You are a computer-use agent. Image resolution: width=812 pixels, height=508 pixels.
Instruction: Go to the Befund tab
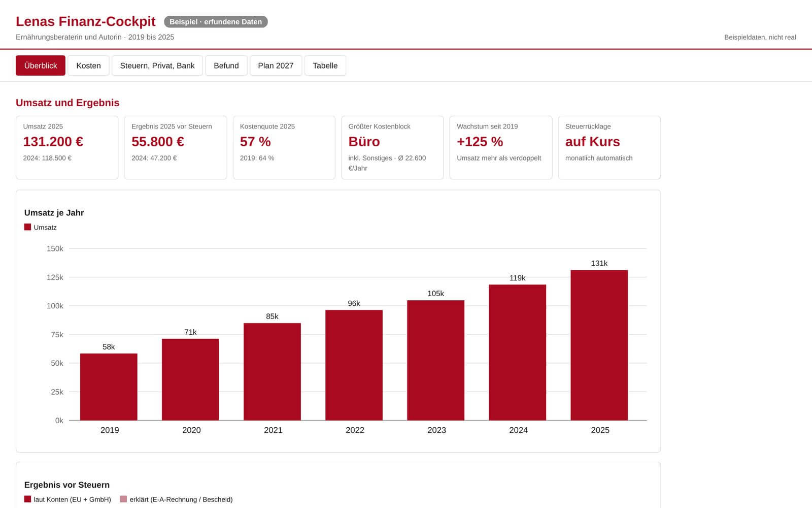[226, 66]
